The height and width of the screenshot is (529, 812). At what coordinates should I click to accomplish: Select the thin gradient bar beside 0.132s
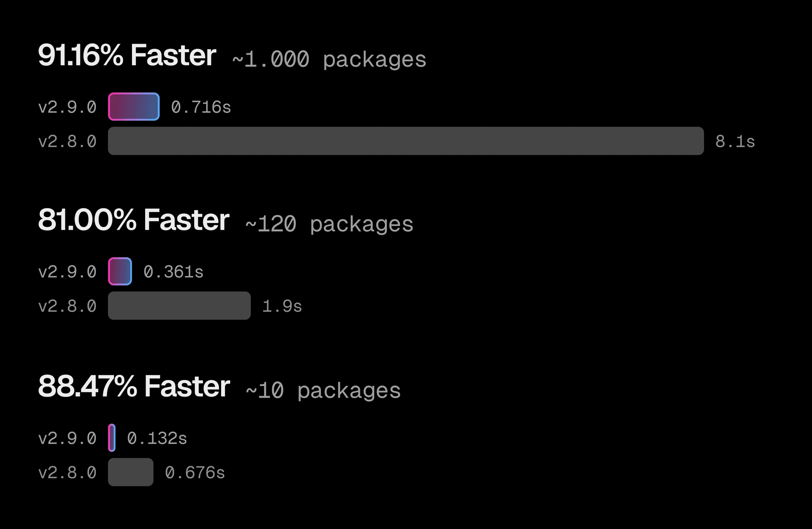112,438
